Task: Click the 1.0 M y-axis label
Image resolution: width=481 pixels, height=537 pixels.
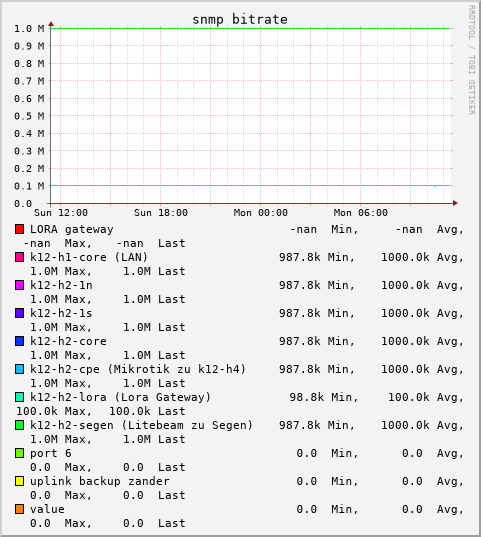Action: click(x=29, y=28)
